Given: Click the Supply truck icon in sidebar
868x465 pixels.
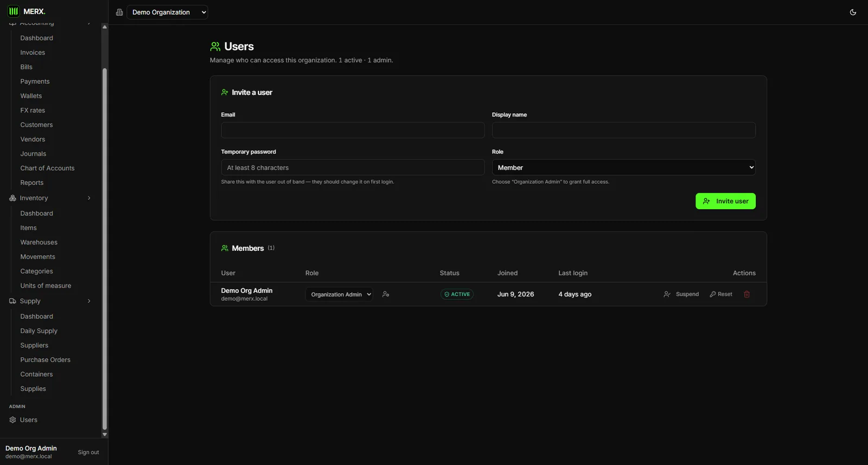Looking at the screenshot, I should pos(12,301).
